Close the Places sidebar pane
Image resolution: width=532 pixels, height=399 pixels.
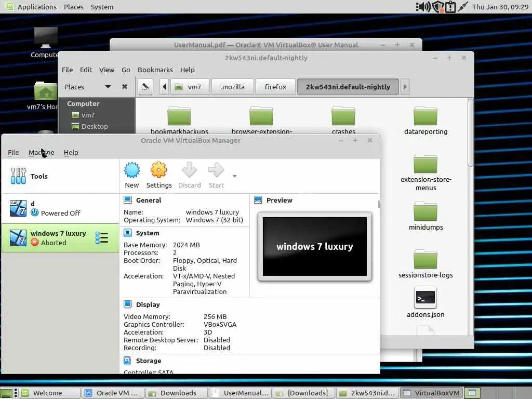(x=125, y=87)
